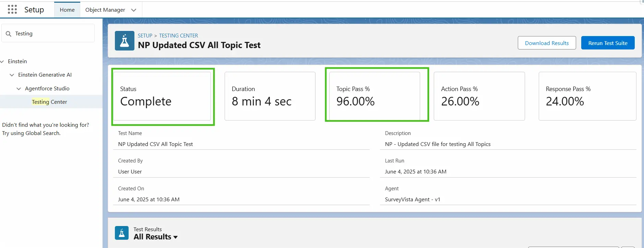The image size is (644, 248).
Task: Open the Object Manager dropdown chevron
Action: pyautogui.click(x=134, y=10)
